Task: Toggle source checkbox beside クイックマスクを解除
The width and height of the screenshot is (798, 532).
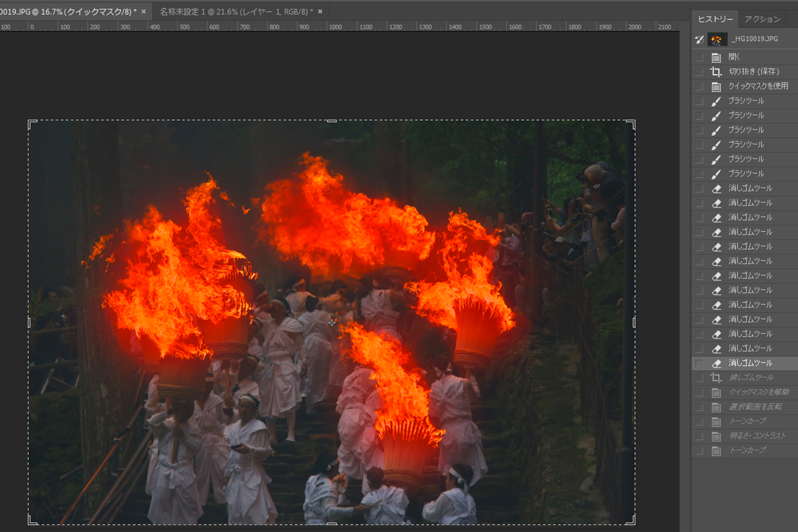Action: (699, 392)
